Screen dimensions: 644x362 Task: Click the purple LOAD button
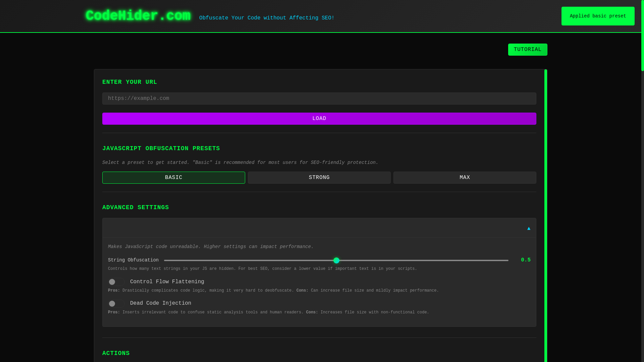pos(319,119)
